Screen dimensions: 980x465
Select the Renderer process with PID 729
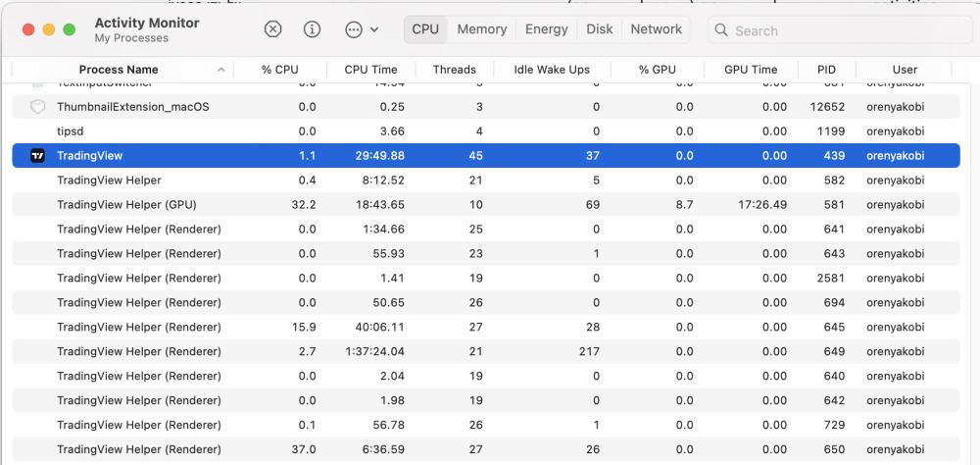[x=486, y=425]
